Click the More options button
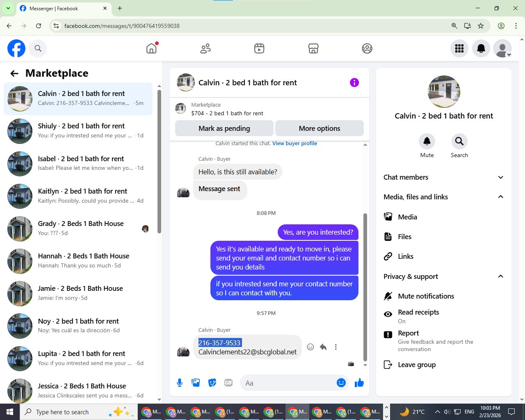The image size is (525, 420). point(320,128)
